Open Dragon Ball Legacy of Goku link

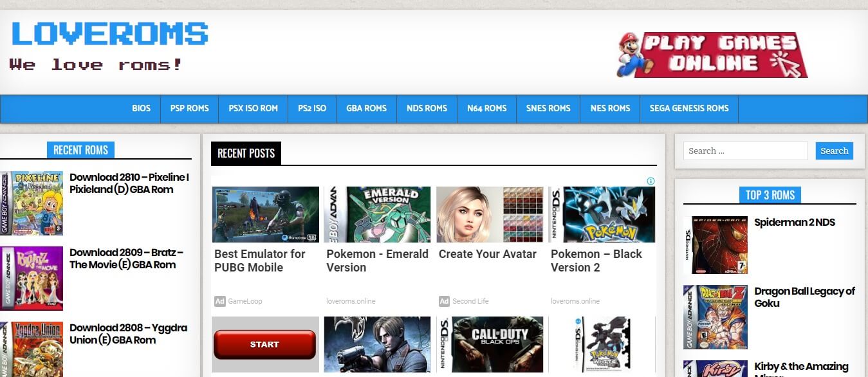(x=804, y=297)
